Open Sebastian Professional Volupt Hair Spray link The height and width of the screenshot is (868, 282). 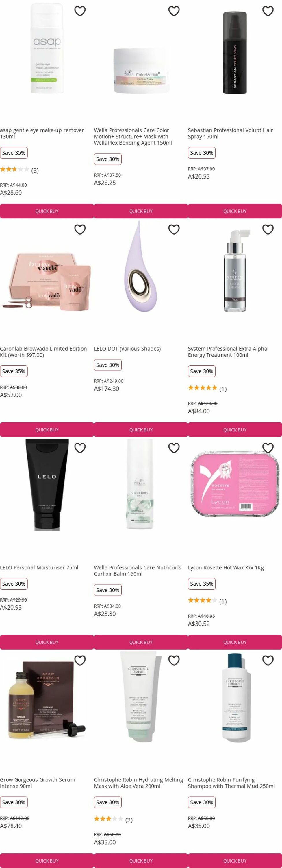[x=230, y=133]
